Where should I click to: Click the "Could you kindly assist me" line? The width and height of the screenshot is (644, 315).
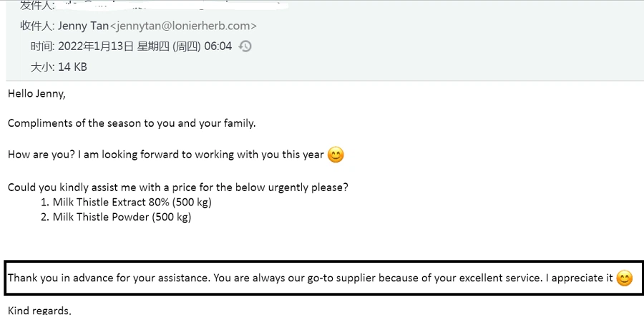coord(178,188)
